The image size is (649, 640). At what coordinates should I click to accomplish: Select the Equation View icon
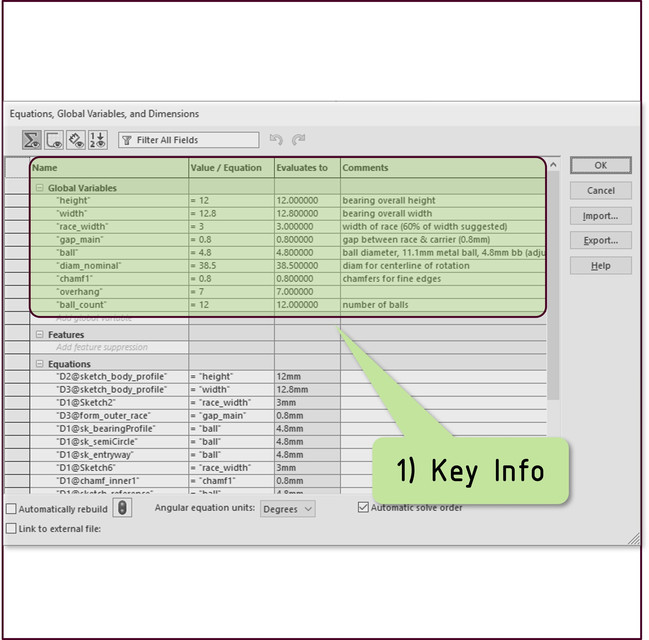(31, 140)
